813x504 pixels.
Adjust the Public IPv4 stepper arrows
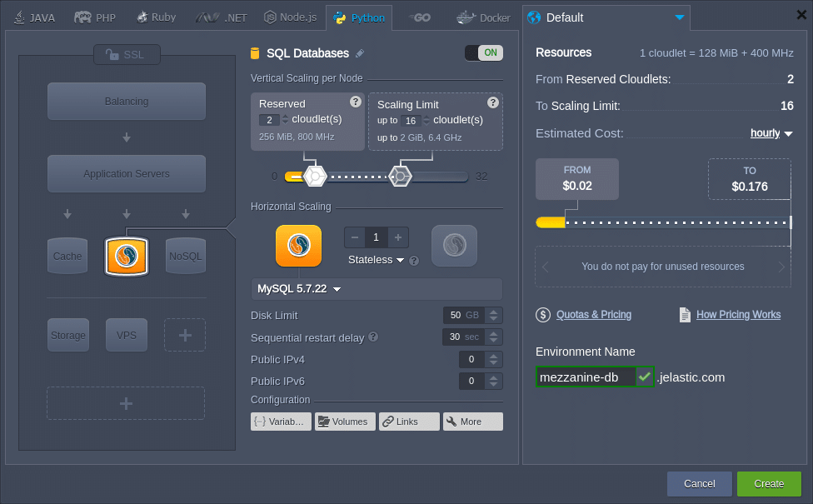tap(494, 359)
